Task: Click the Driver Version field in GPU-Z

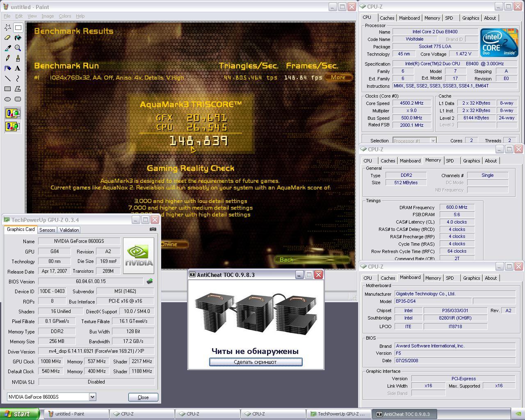Action: pos(96,352)
